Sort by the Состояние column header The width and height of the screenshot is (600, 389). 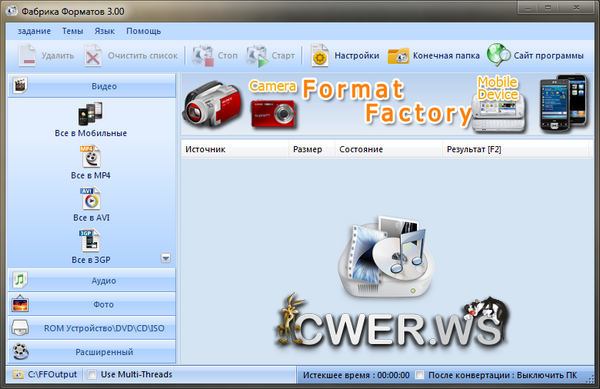point(389,149)
